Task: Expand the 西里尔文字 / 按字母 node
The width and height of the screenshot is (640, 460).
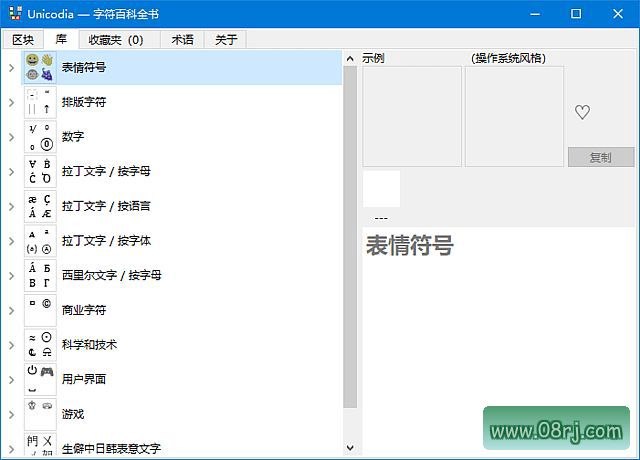Action: (x=11, y=276)
